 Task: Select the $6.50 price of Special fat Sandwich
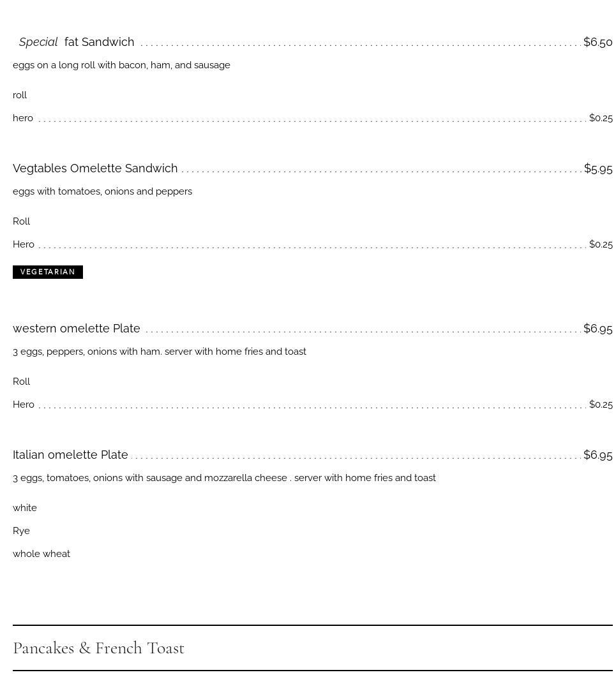click(x=597, y=42)
